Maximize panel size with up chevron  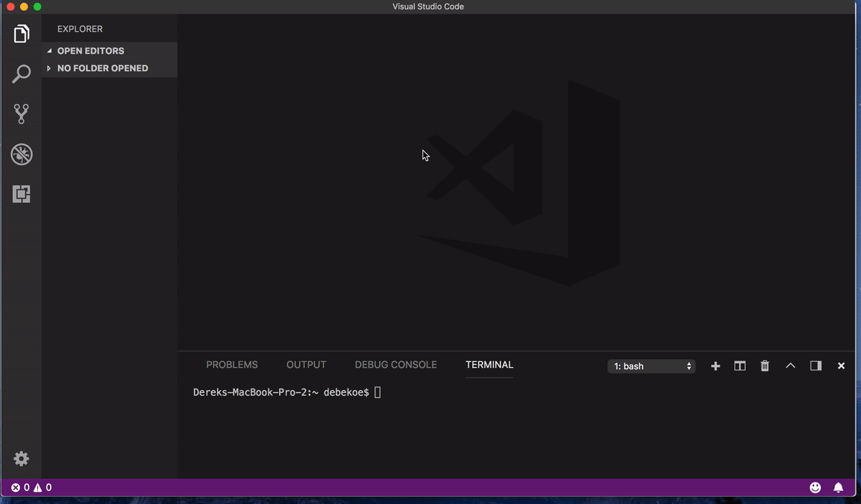pyautogui.click(x=790, y=366)
